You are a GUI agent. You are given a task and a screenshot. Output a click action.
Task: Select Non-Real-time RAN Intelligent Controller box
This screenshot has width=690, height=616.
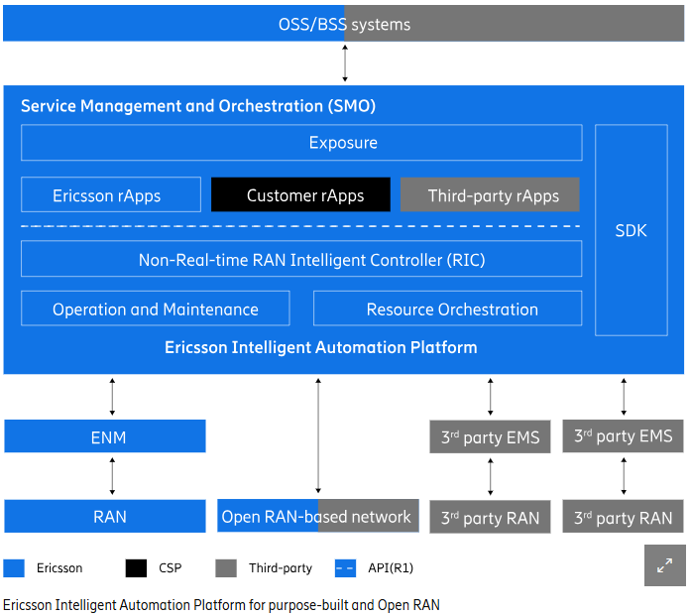click(x=301, y=259)
